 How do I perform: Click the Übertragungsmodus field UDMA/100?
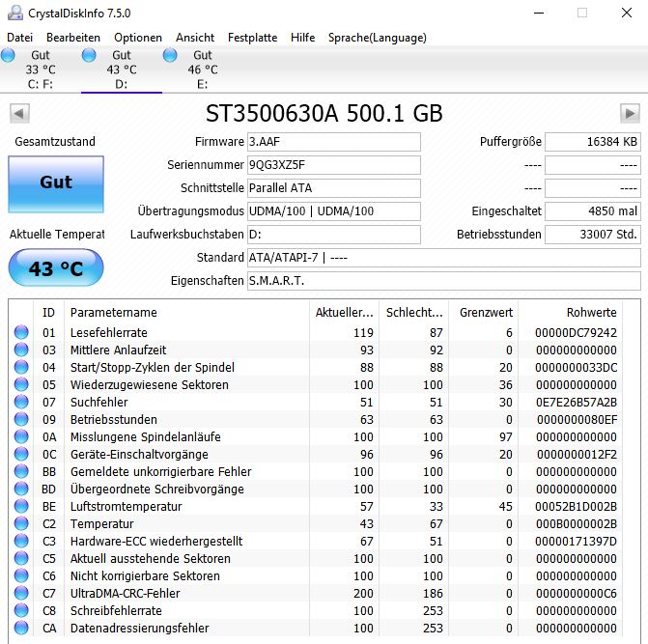coord(334,211)
